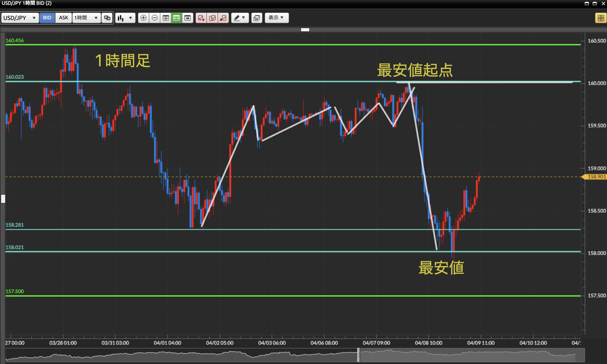Select the BID price toggle
Image resolution: width=607 pixels, height=364 pixels.
47,18
